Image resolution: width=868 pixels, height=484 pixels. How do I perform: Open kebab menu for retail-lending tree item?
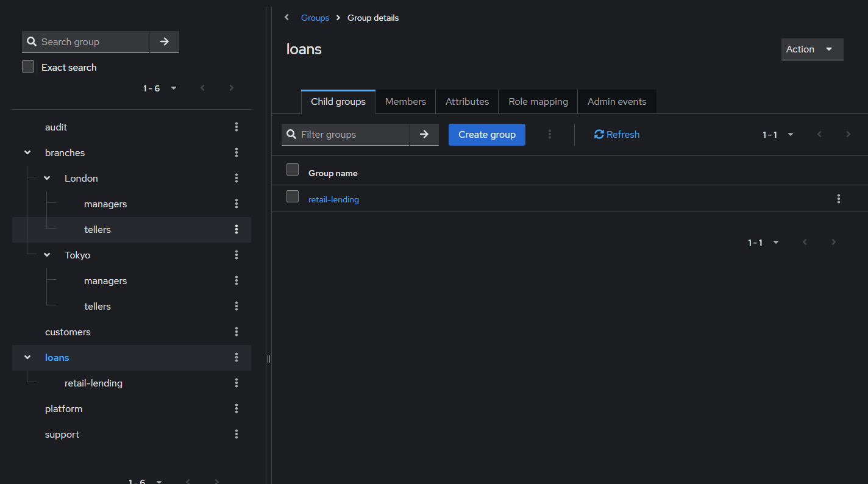(x=237, y=383)
